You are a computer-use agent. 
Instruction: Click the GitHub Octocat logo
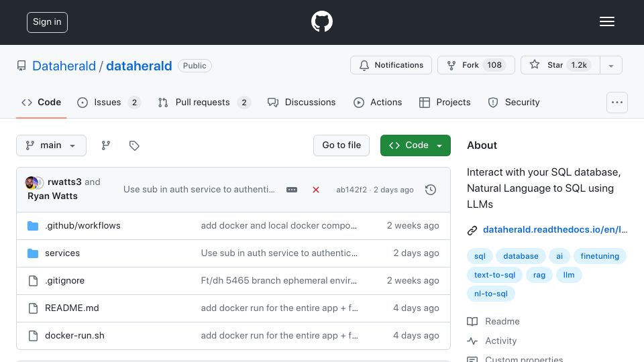pos(321,21)
